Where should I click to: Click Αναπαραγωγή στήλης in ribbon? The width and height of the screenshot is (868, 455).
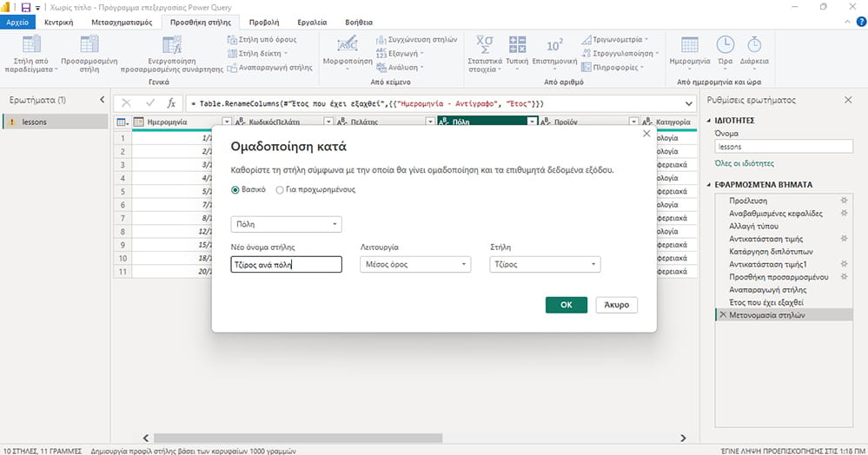(269, 68)
